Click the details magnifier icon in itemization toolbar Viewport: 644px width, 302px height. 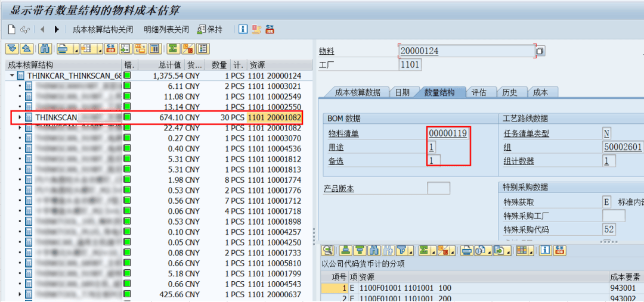327,250
